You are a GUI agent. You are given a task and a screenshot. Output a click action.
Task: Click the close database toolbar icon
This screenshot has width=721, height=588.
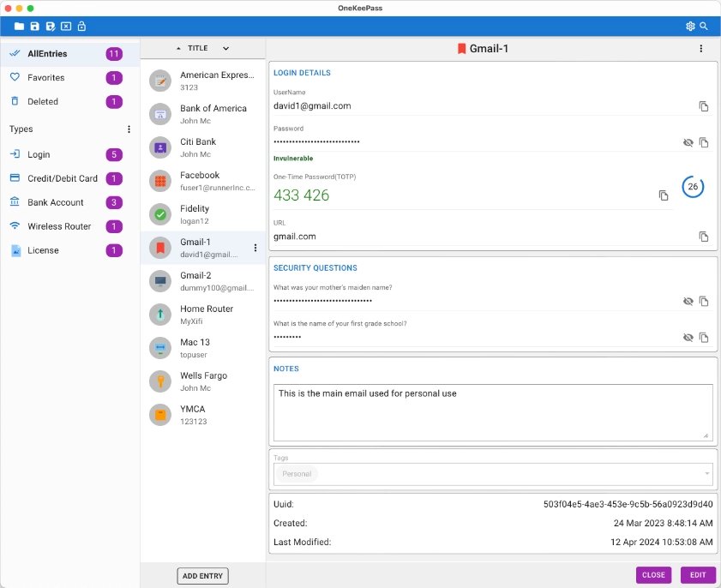66,27
